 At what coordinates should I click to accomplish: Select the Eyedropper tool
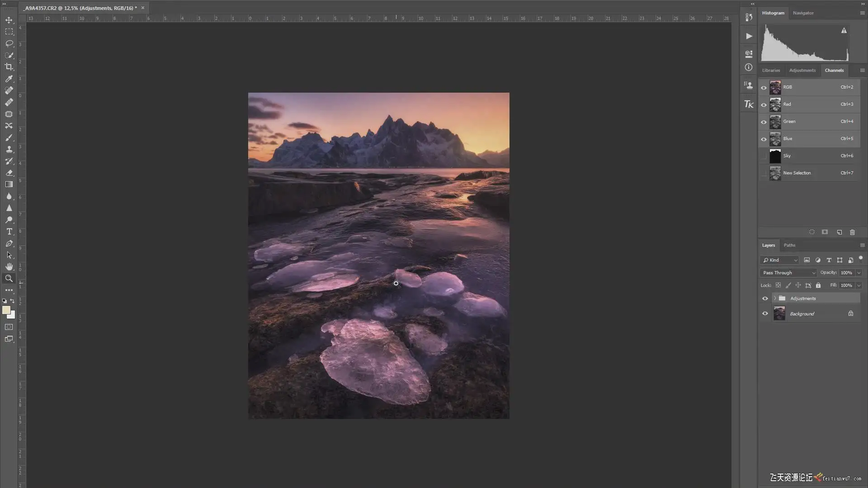coord(9,79)
